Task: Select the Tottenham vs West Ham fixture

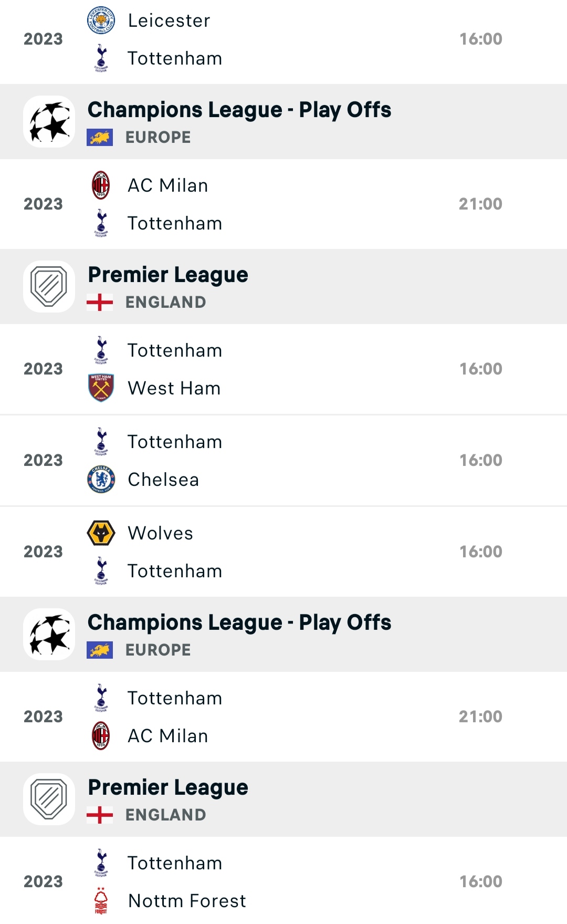Action: 283,369
